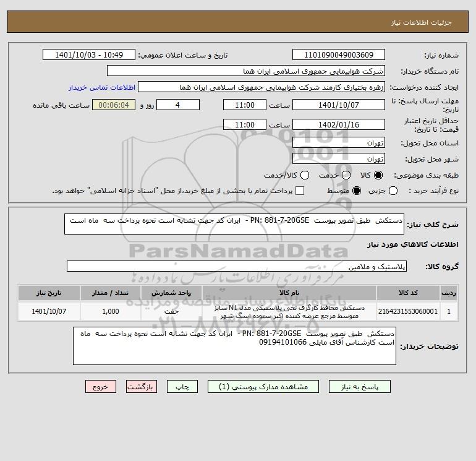
Task: Click the شرح کلی نیاز description box
Action: [x=234, y=224]
